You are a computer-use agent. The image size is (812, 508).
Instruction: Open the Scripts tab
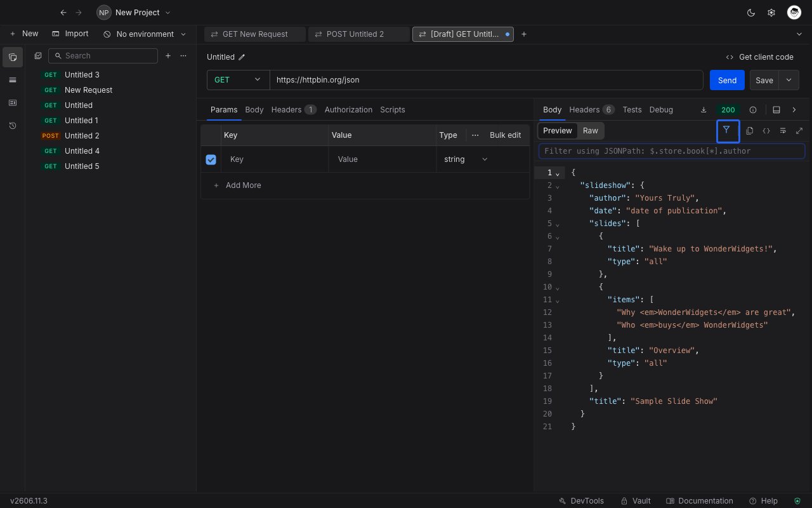tap(393, 110)
